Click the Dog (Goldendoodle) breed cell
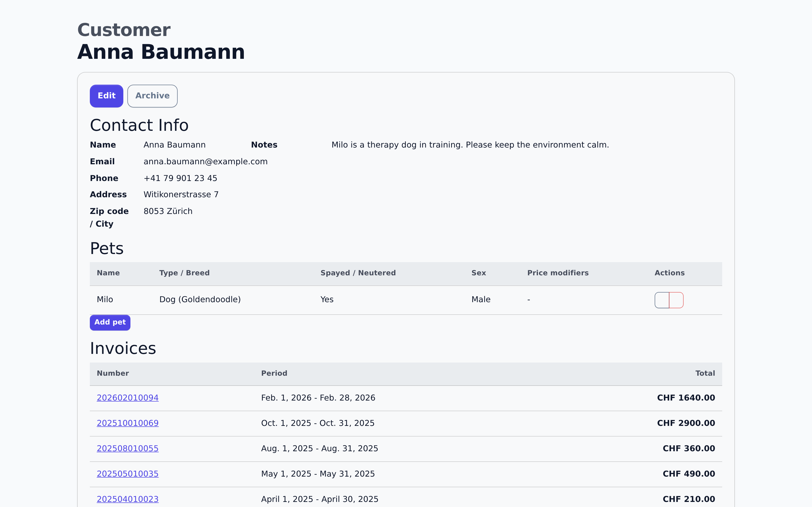The width and height of the screenshot is (812, 507). (200, 299)
